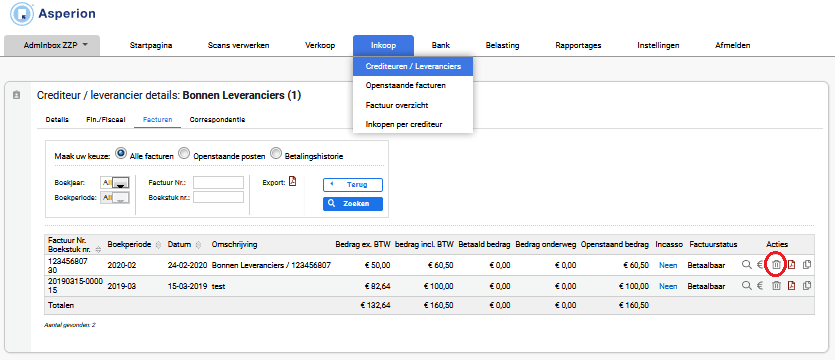Image resolution: width=835 pixels, height=360 pixels.
Task: Click euro payment icon for invoice 123456807
Action: [760, 265]
